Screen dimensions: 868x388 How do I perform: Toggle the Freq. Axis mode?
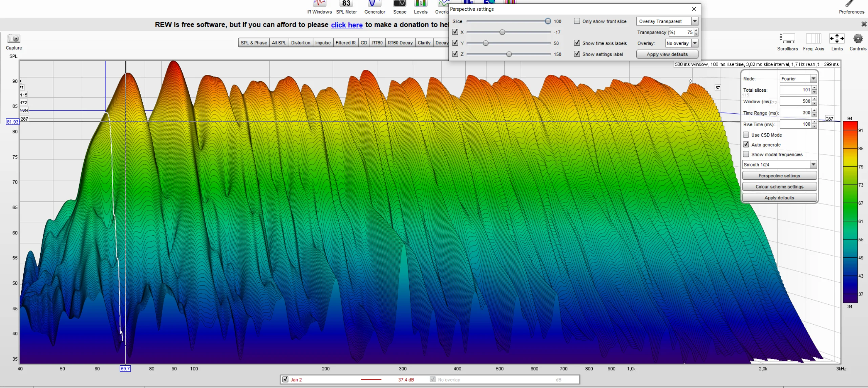coord(813,42)
